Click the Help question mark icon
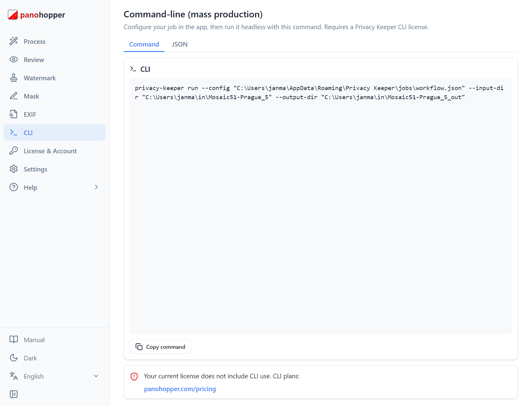532x406 pixels. coord(14,187)
